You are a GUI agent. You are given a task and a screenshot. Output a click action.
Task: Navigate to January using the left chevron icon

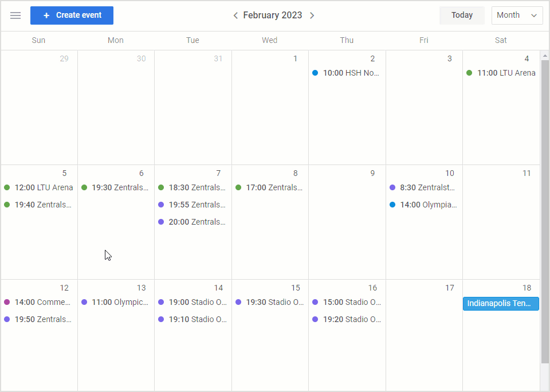coord(235,15)
